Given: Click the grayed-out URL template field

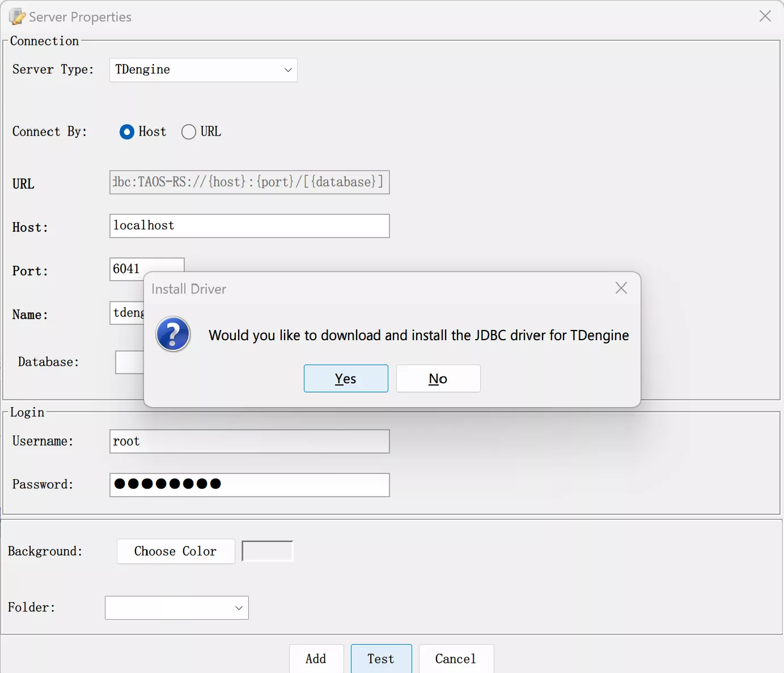Looking at the screenshot, I should (x=249, y=182).
